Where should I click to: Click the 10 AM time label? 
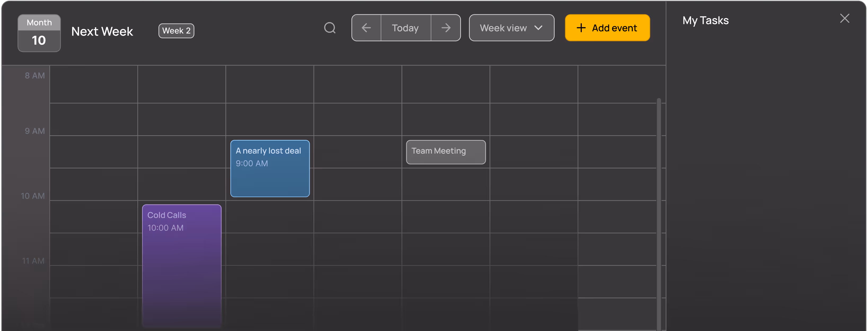33,196
